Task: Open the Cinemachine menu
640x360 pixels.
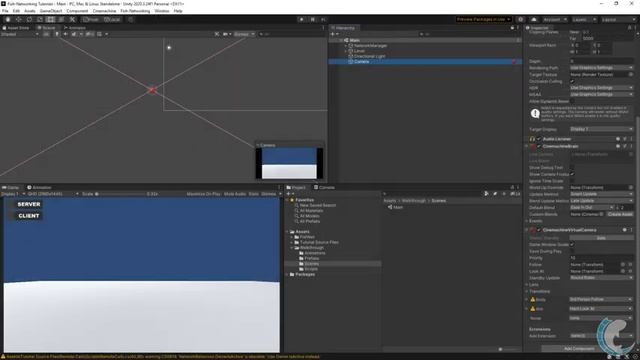Action: click(104, 11)
